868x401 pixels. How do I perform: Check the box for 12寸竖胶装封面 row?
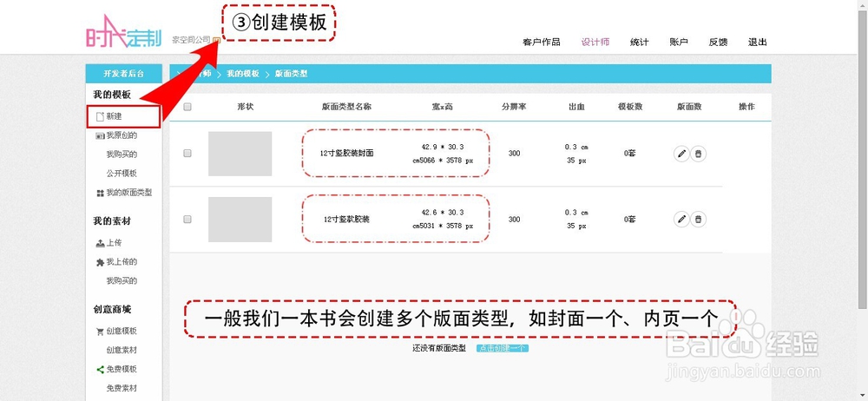coord(187,154)
